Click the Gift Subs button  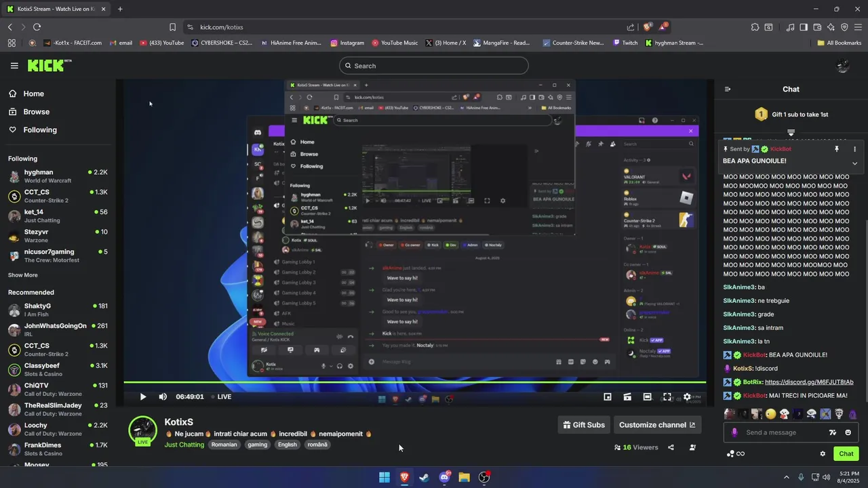pos(584,425)
